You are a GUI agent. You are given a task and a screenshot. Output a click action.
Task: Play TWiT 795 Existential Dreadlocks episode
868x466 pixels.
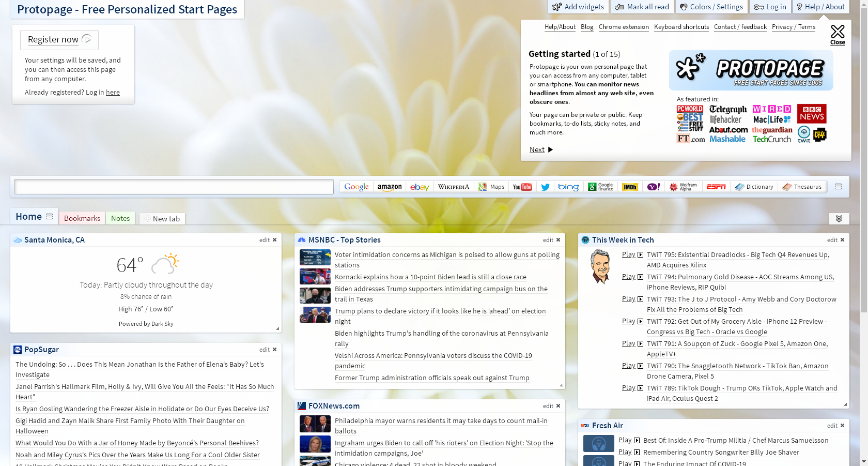tap(632, 254)
